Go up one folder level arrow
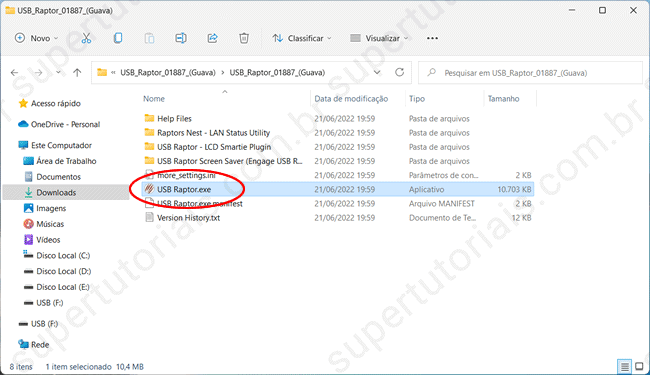The height and width of the screenshot is (375, 650). pos(77,73)
